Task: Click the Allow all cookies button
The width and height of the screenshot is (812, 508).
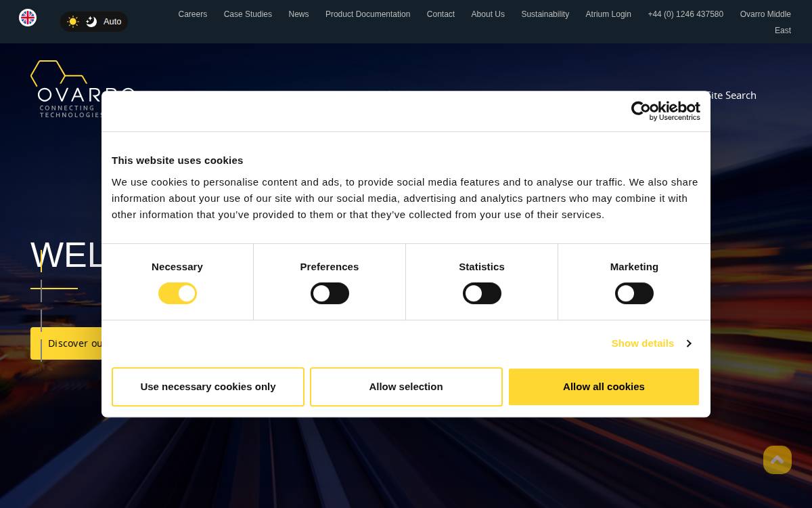Action: [x=604, y=387]
